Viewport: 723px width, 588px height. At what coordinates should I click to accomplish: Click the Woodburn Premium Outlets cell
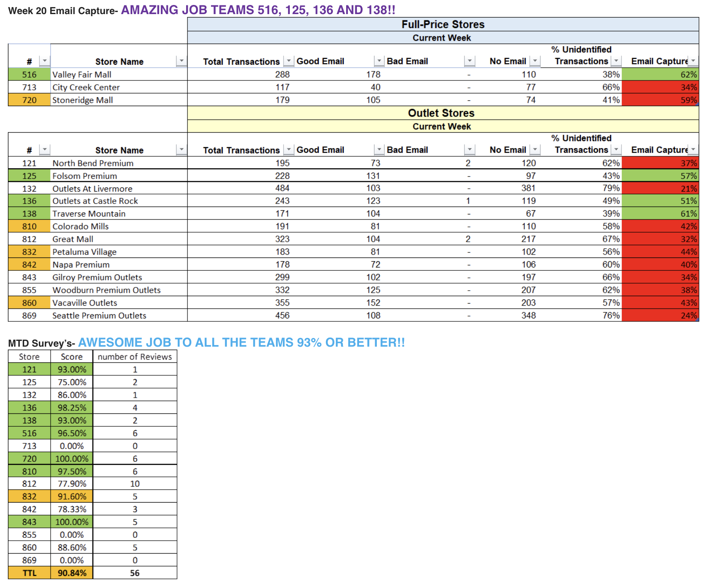click(119, 290)
